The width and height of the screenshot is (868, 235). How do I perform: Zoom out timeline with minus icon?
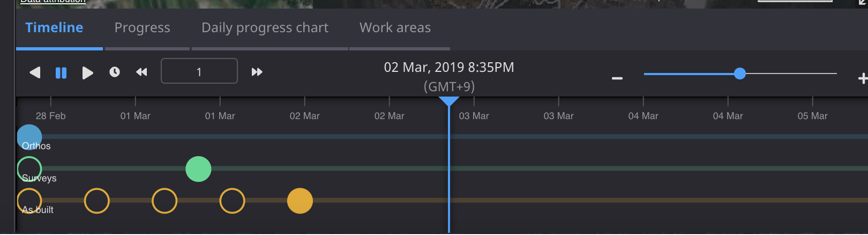coord(617,78)
